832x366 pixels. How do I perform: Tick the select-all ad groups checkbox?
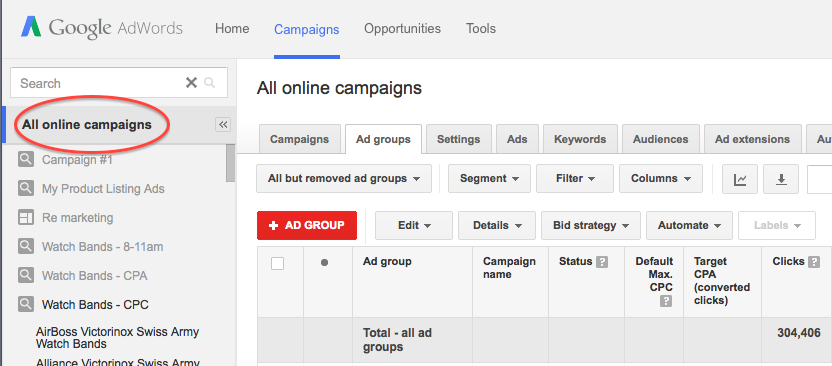tap(278, 263)
